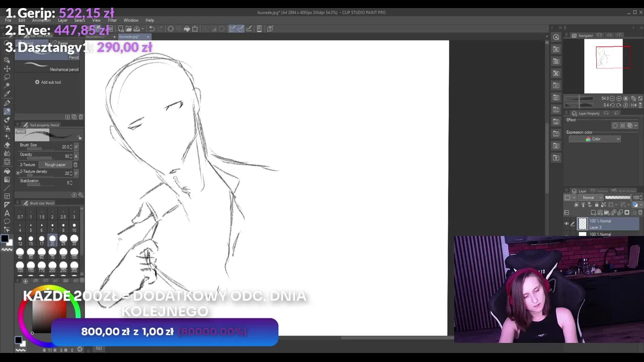Viewport: 644px width, 362px height.
Task: Select the Lasso selection tool
Action: pyautogui.click(x=7, y=77)
